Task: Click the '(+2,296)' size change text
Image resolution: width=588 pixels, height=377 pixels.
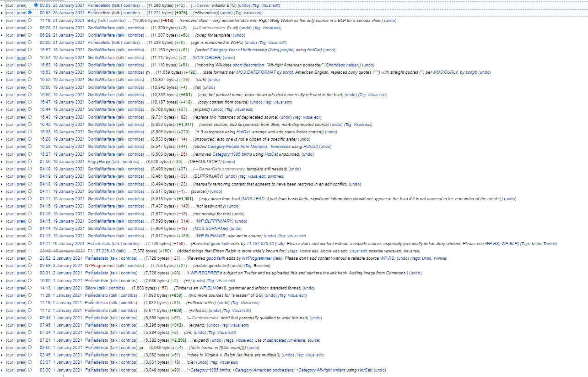Action: [x=179, y=340]
